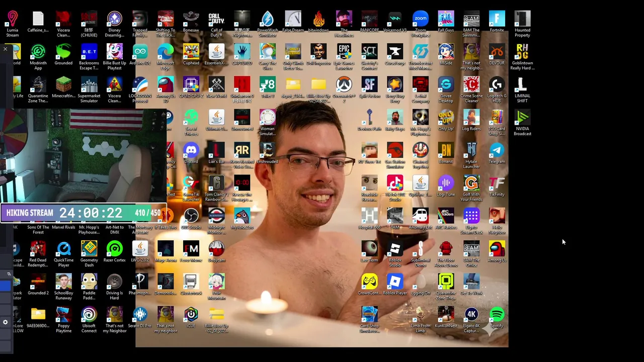644x362 pixels.
Task: Launch the Fortnite desktop shortcut
Action: (x=497, y=22)
